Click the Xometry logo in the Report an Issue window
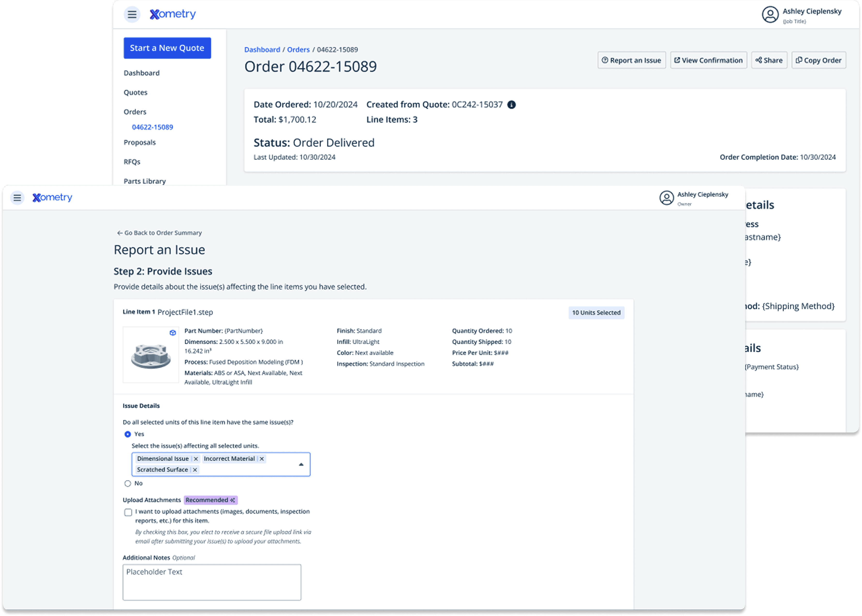The height and width of the screenshot is (616, 862). (x=52, y=198)
